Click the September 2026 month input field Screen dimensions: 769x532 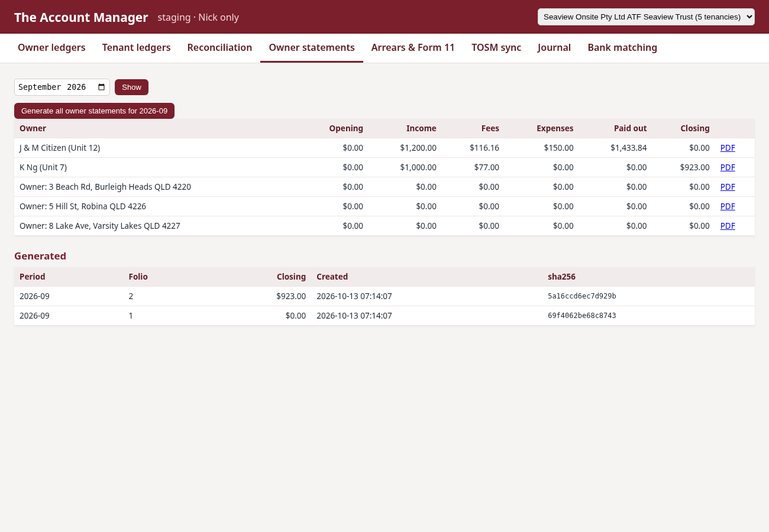click(62, 87)
